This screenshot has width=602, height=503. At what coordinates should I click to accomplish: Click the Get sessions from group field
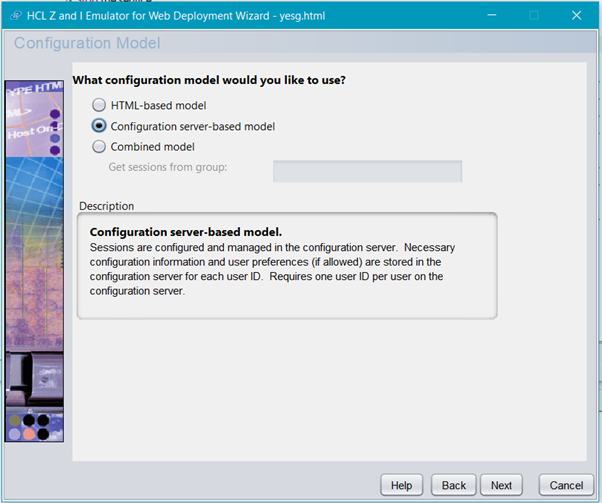tap(367, 171)
